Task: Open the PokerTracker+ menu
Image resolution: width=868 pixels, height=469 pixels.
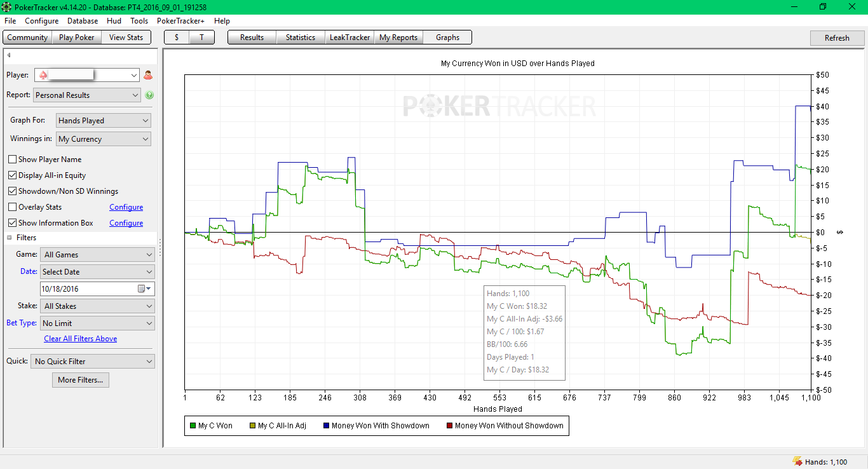Action: [182, 21]
